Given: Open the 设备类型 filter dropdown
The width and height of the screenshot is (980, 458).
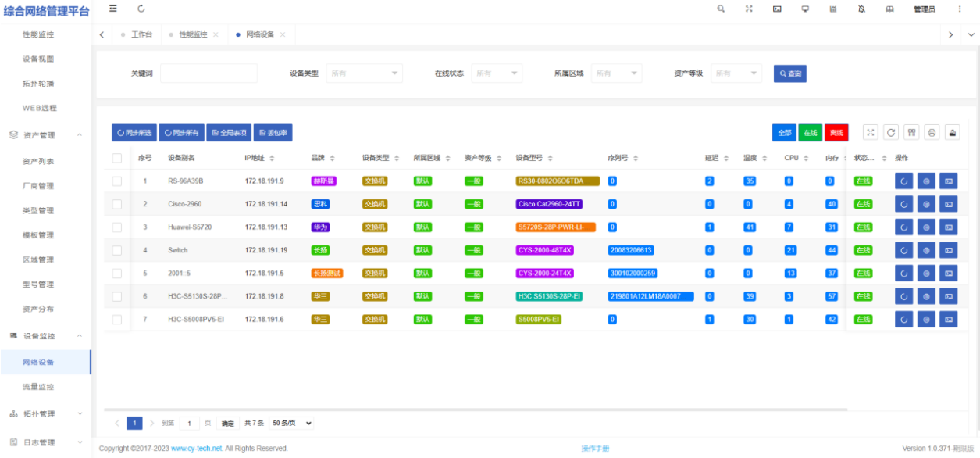Looking at the screenshot, I should [x=364, y=73].
